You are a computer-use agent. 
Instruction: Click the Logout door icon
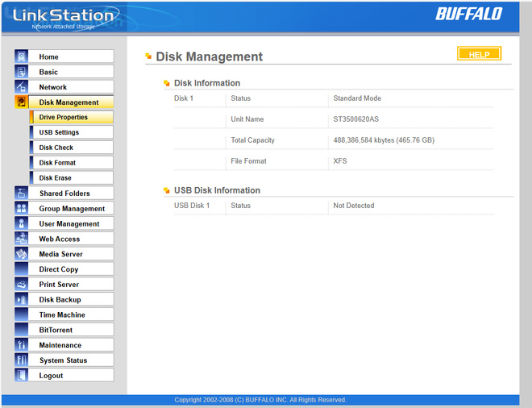tap(22, 375)
